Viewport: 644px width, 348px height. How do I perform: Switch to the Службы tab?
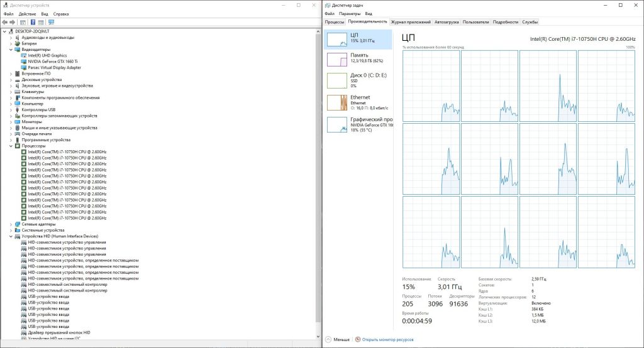click(530, 22)
